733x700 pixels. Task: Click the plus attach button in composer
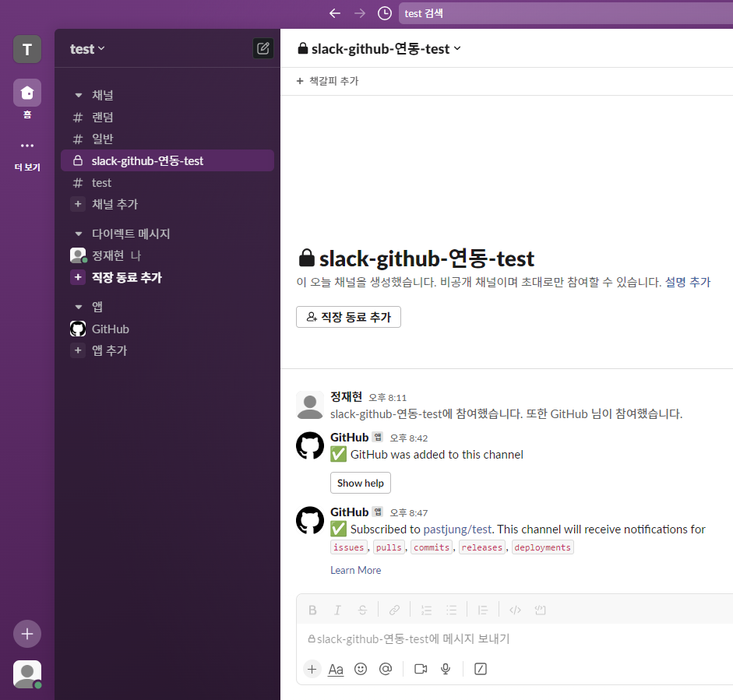click(x=312, y=669)
